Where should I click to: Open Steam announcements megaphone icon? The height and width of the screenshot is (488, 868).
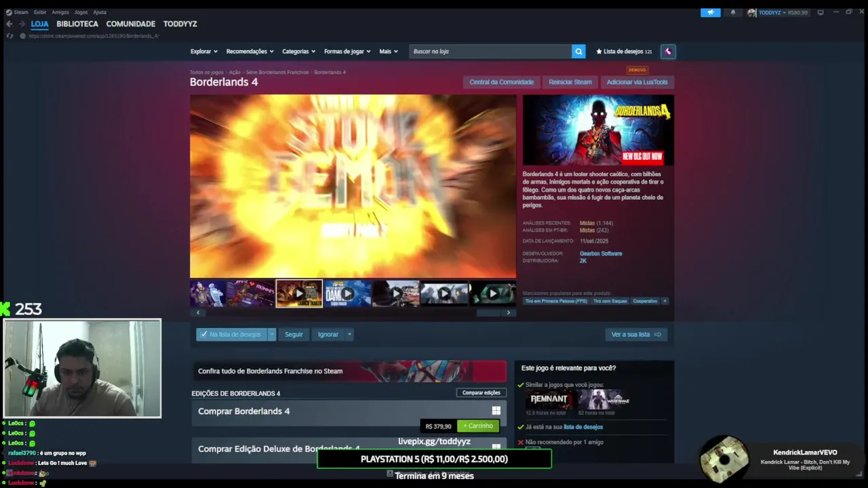pyautogui.click(x=710, y=12)
